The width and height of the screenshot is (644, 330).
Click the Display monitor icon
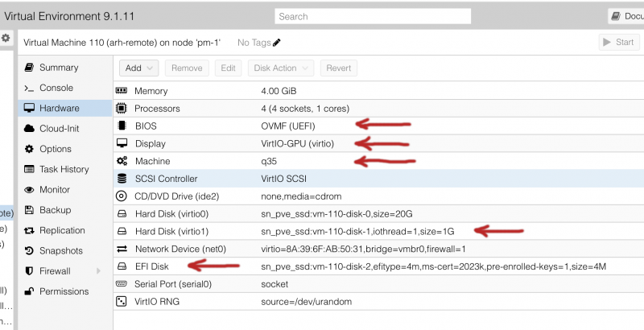click(x=122, y=143)
